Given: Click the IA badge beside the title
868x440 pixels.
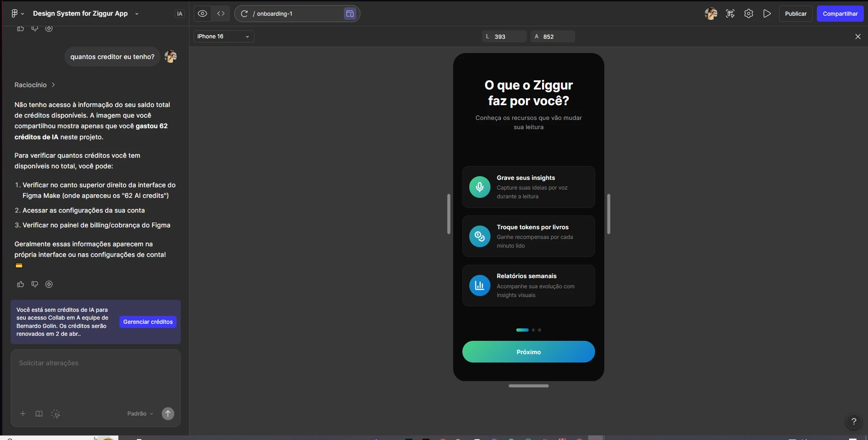Looking at the screenshot, I should pos(180,14).
